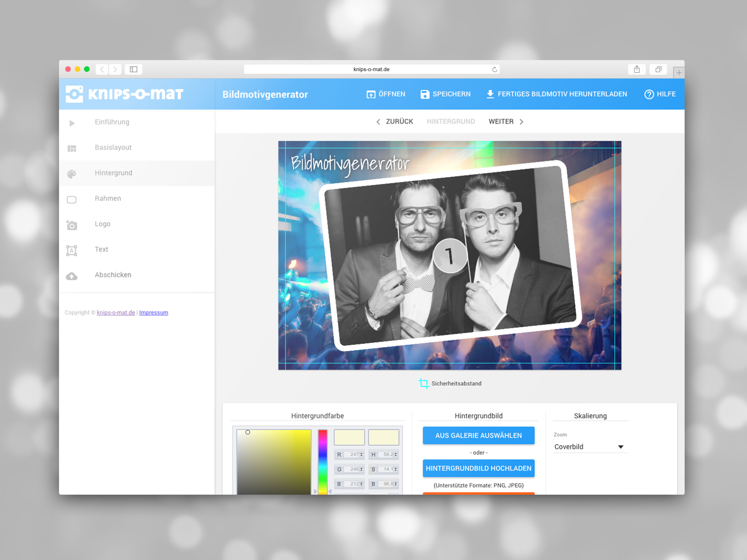Image resolution: width=747 pixels, height=560 pixels.
Task: Click the Hintergrund palette icon
Action: tap(72, 174)
